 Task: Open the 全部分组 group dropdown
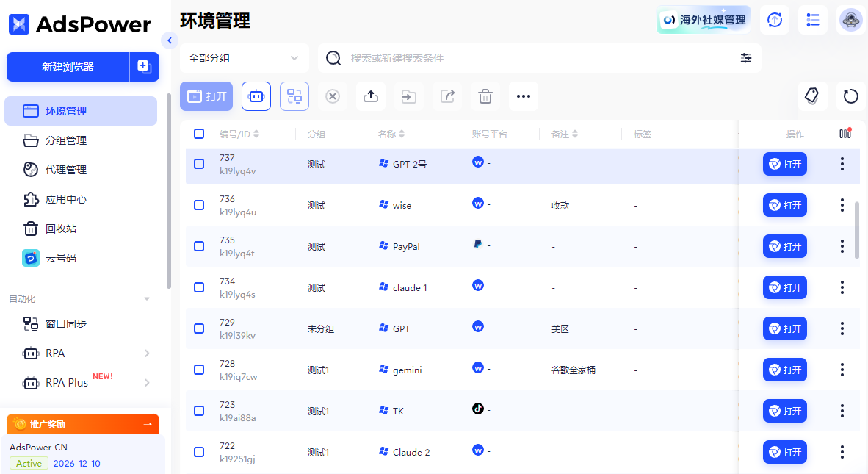coord(245,57)
